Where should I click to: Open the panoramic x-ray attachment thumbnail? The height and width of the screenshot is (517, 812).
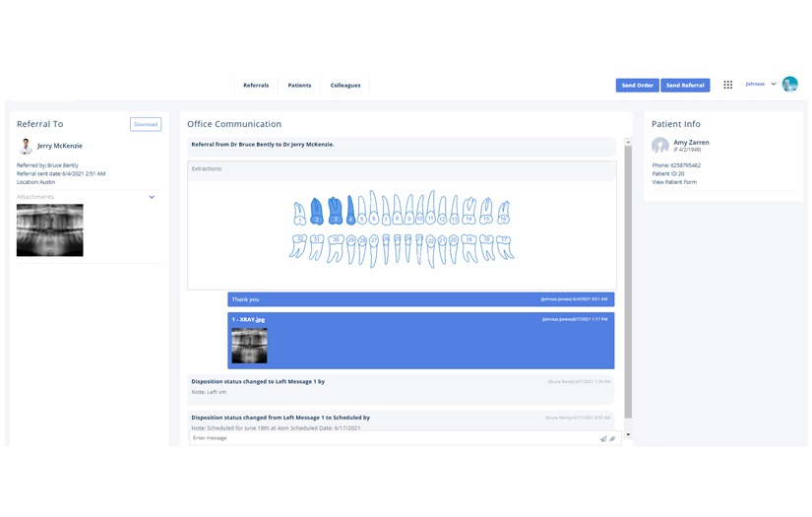coord(50,230)
